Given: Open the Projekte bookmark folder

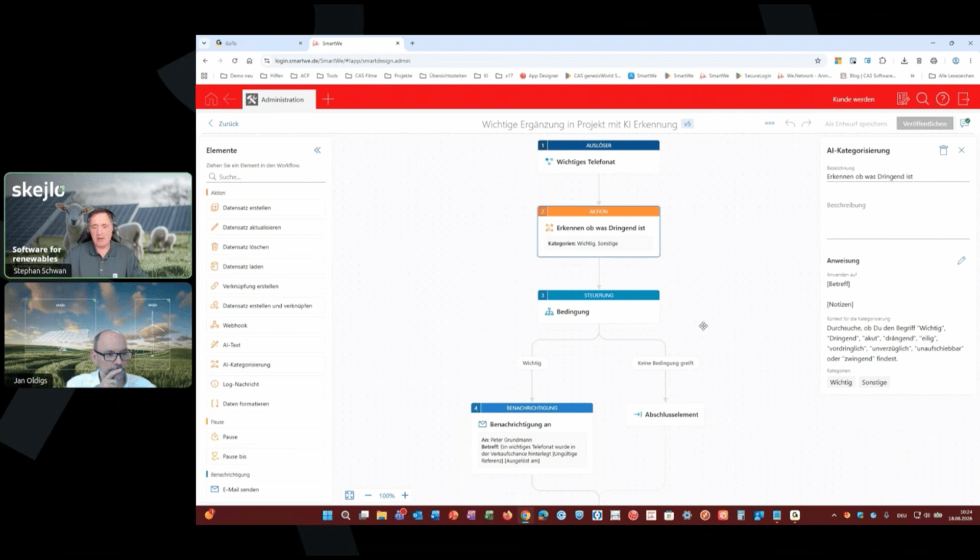Looking at the screenshot, I should click(398, 76).
